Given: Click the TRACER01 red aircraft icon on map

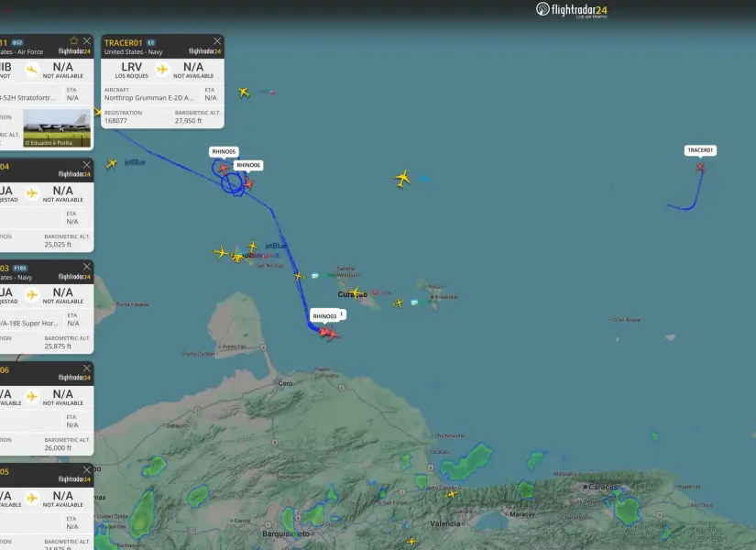Looking at the screenshot, I should 700,167.
